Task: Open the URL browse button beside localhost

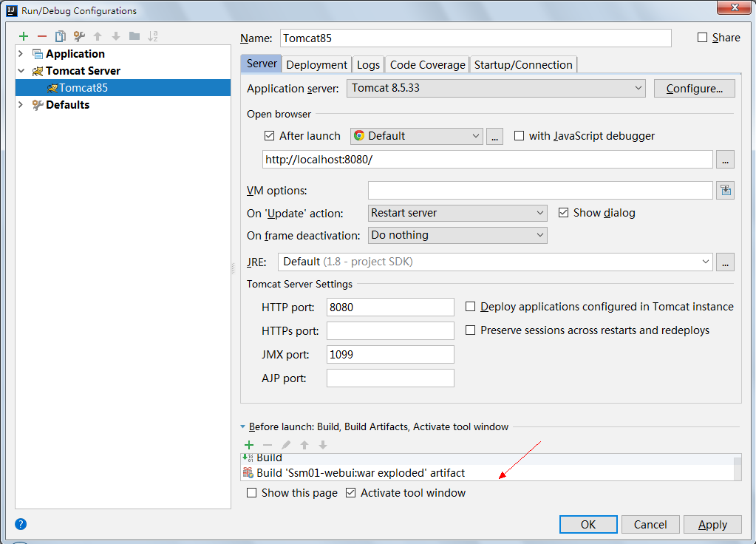Action: coord(725,160)
